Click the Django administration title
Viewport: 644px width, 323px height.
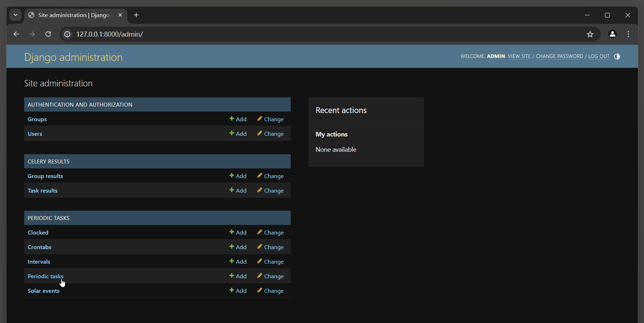(x=73, y=57)
